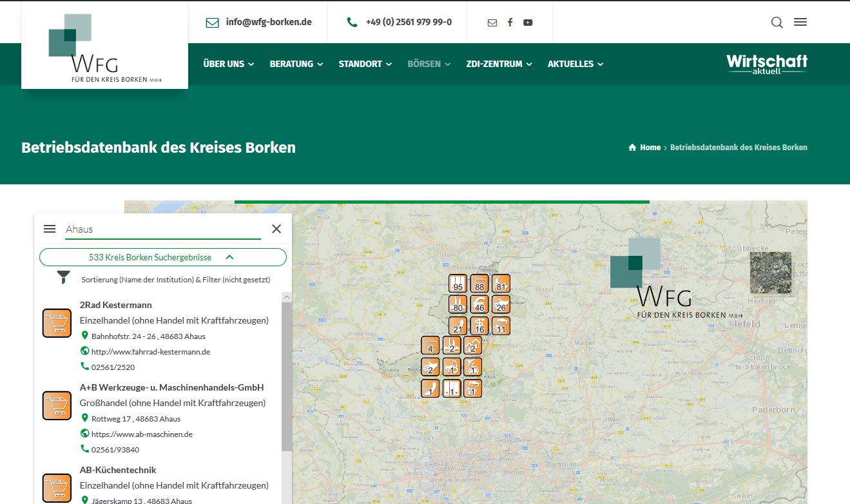Open the search panel hamburger menu
This screenshot has width=850, height=504.
coord(50,229)
